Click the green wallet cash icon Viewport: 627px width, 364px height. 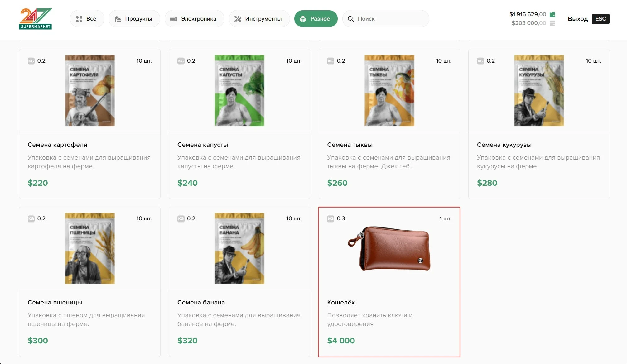pyautogui.click(x=552, y=14)
